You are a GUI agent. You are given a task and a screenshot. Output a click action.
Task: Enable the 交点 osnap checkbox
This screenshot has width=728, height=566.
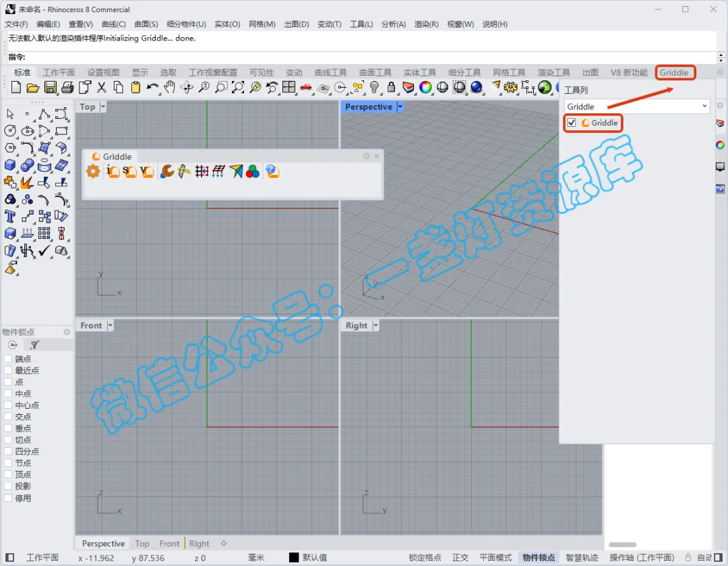point(8,417)
